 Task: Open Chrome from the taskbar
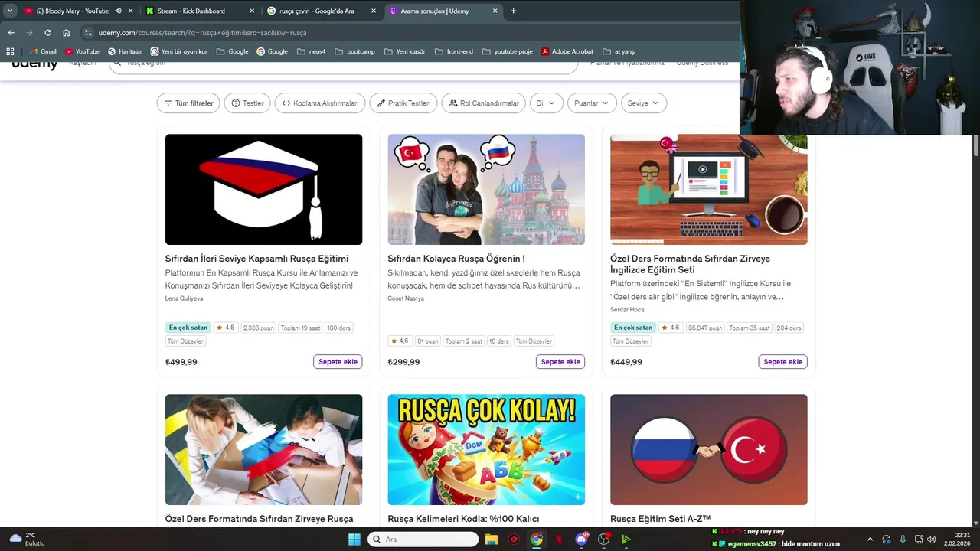point(536,540)
